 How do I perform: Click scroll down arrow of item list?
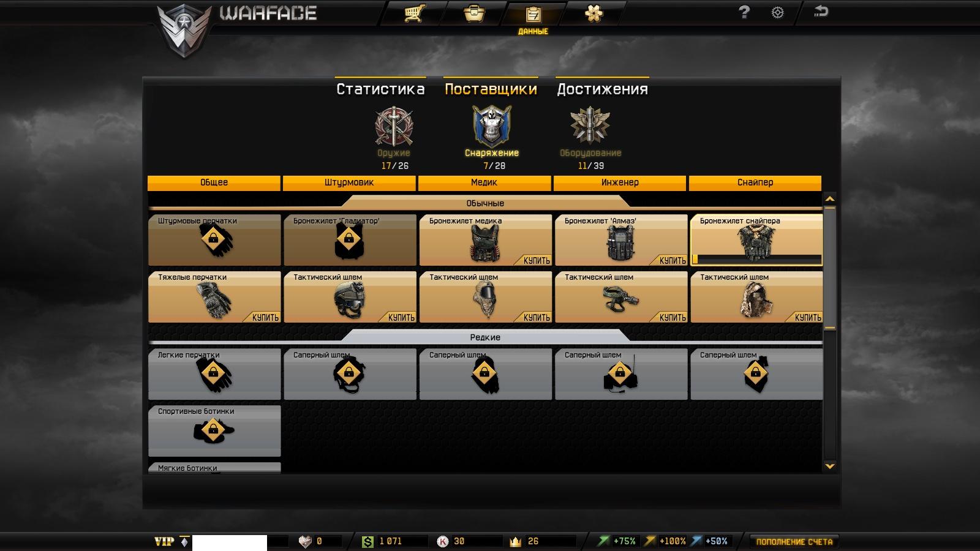click(830, 466)
